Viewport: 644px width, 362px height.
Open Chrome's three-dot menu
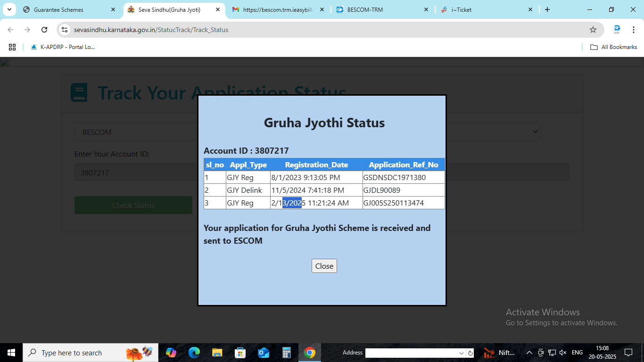point(633,30)
